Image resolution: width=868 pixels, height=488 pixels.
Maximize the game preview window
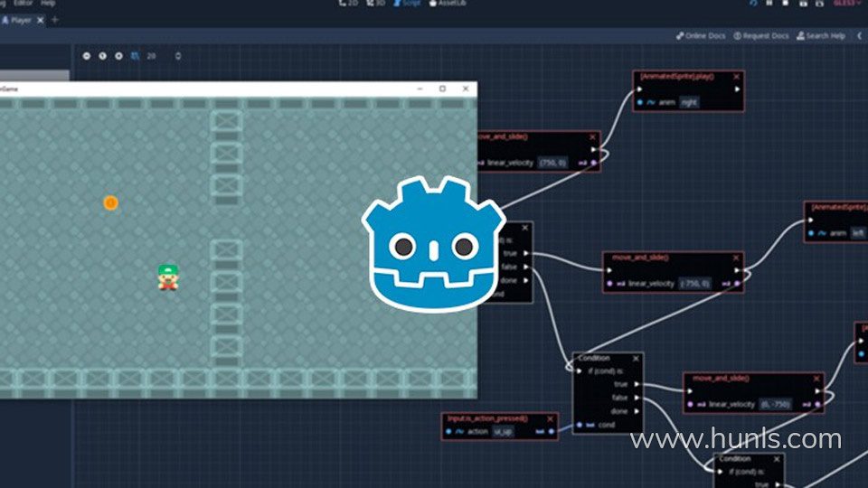pyautogui.click(x=442, y=89)
